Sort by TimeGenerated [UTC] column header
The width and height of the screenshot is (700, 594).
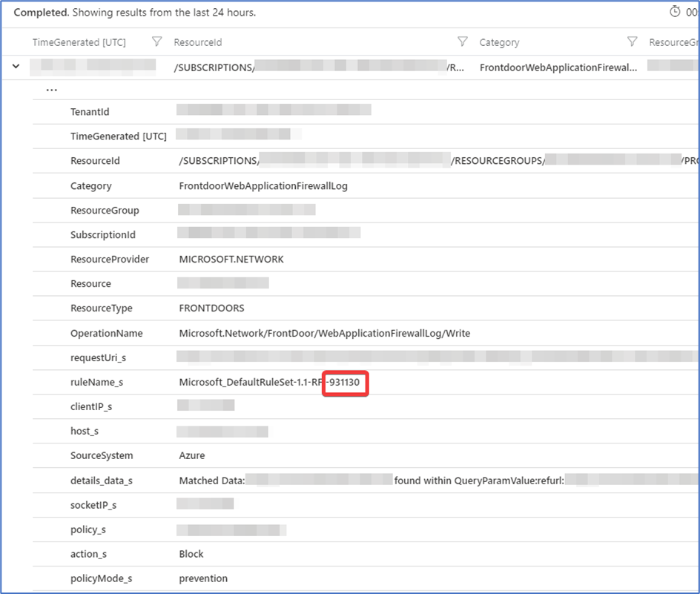tap(79, 42)
